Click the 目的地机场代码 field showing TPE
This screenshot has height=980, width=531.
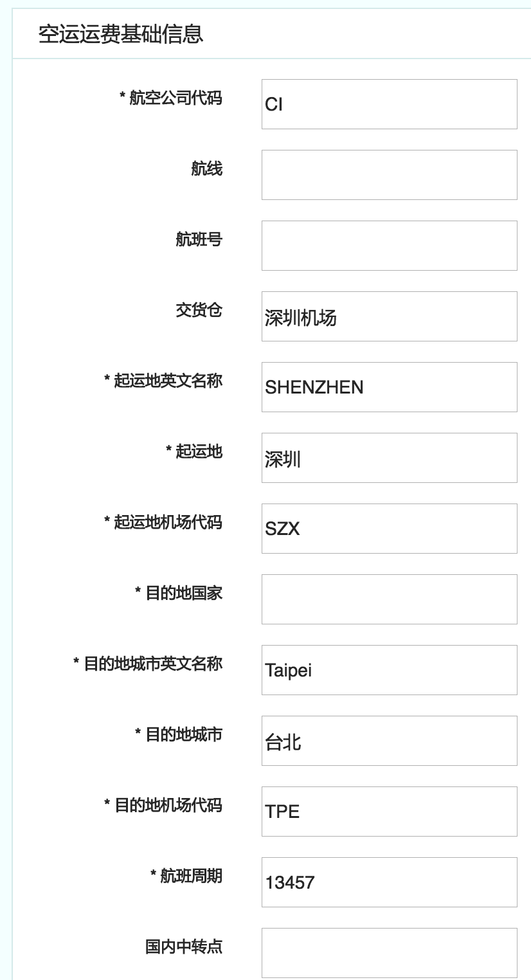389,812
